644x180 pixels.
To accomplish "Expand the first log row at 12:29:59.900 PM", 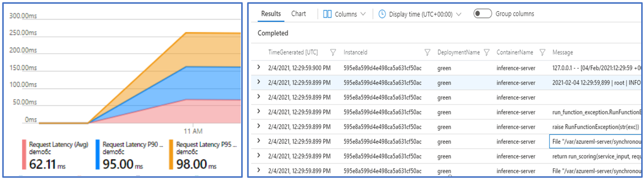I will coord(259,68).
